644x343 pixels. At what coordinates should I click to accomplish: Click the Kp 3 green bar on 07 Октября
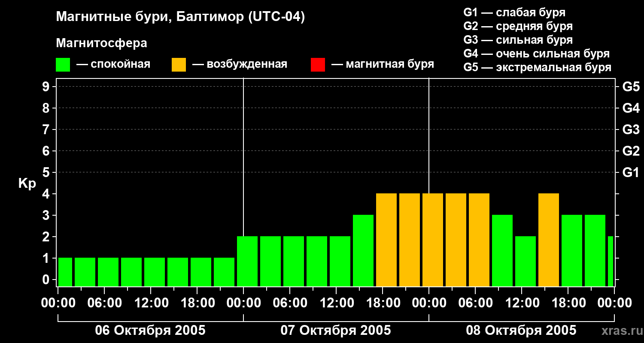(x=363, y=250)
